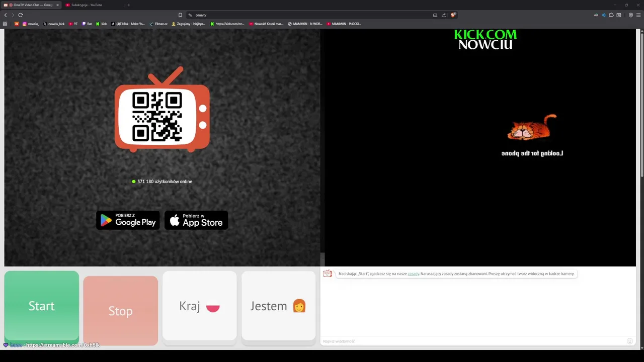Open the X nowciu_kick bookmark
644x362 pixels.
pyautogui.click(x=54, y=24)
